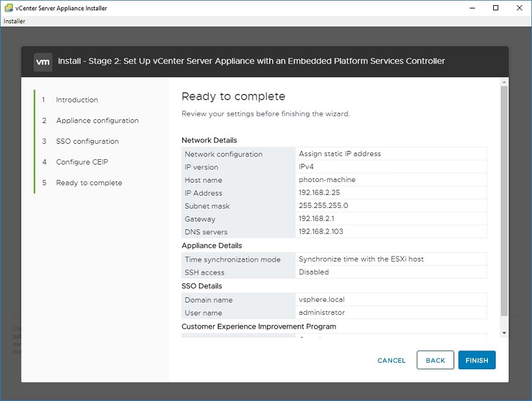Open the Installer menu
Screen dimensions: 532x401
pyautogui.click(x=14, y=21)
